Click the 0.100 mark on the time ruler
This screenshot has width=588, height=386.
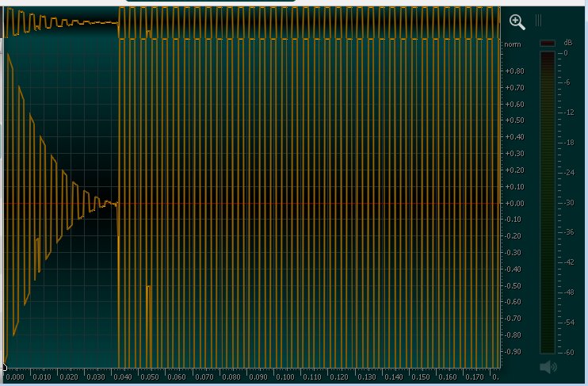click(x=285, y=376)
